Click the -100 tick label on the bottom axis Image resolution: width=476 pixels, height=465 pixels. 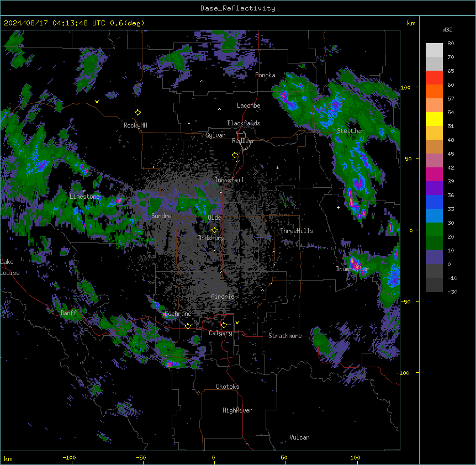point(69,457)
